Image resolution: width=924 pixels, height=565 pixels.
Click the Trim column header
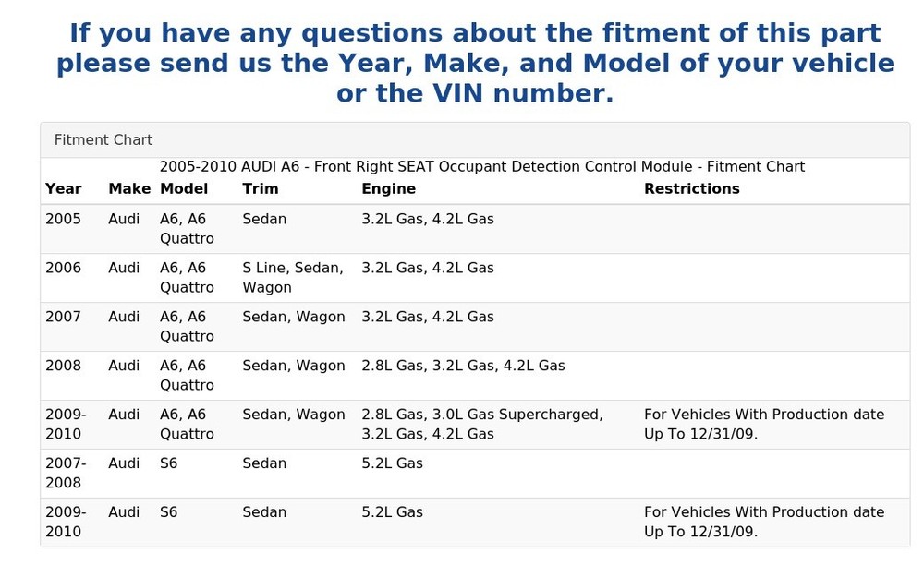[x=261, y=188]
